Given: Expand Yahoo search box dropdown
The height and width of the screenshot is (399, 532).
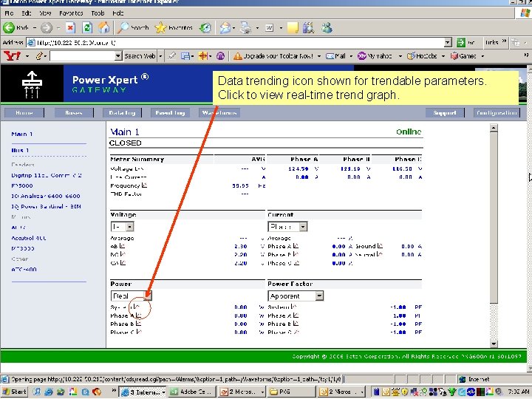Looking at the screenshot, I should (118, 55).
